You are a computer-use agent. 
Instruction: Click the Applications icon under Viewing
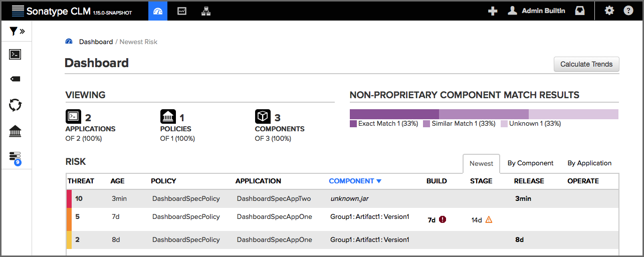pyautogui.click(x=73, y=117)
